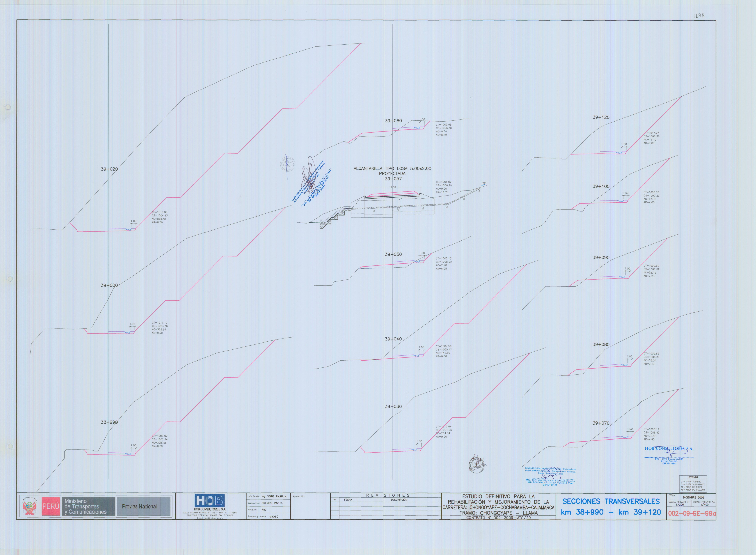Click the CT=1008.19 data block
The image size is (756, 555).
(652, 434)
